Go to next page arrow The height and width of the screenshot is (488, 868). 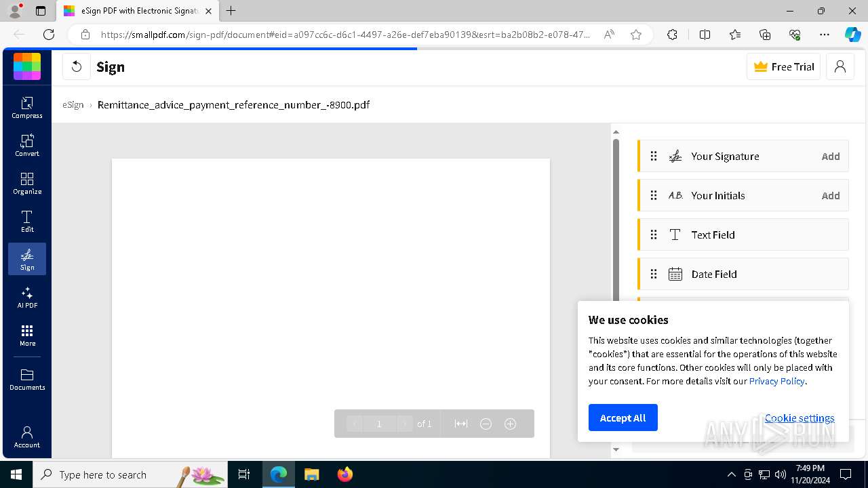click(404, 424)
